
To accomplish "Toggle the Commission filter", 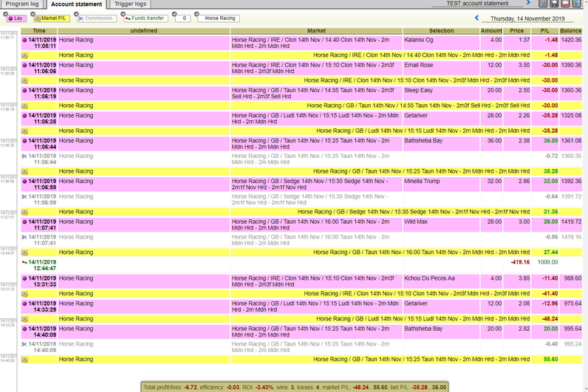I will [95, 18].
